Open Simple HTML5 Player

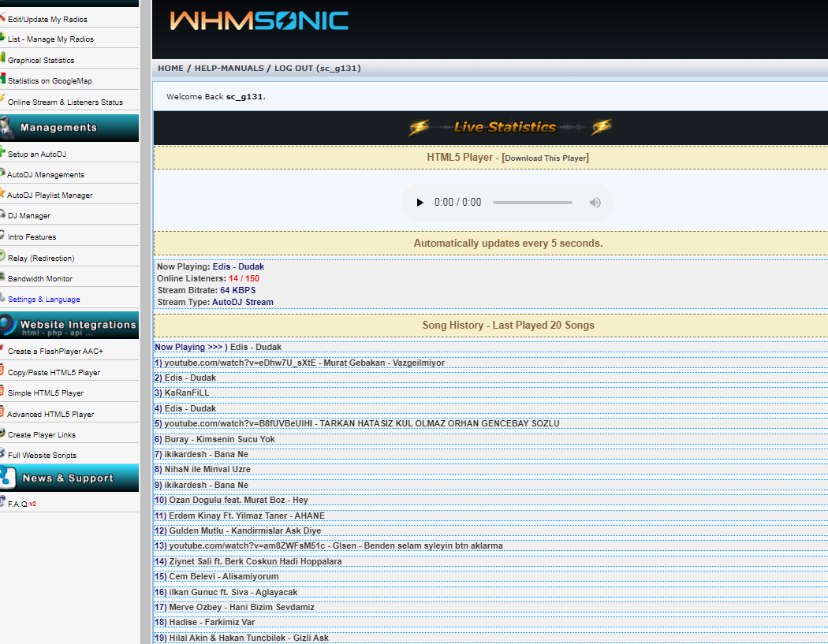click(x=46, y=393)
